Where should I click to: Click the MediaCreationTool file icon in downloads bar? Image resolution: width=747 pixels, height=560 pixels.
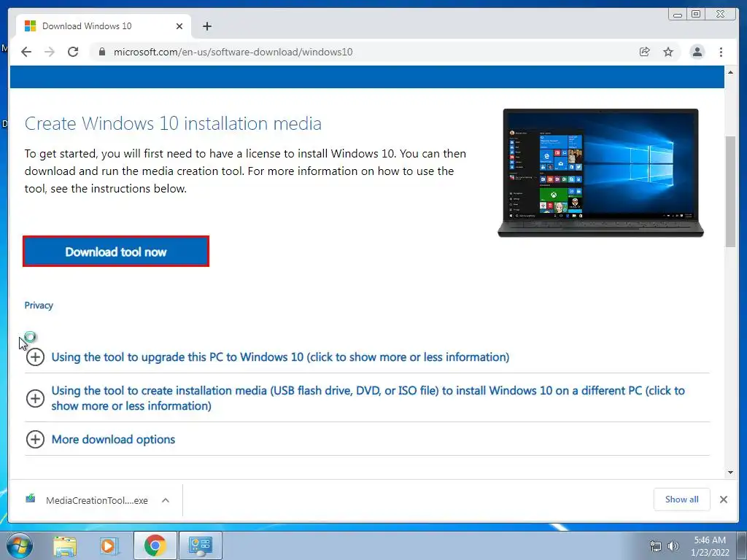click(x=31, y=499)
